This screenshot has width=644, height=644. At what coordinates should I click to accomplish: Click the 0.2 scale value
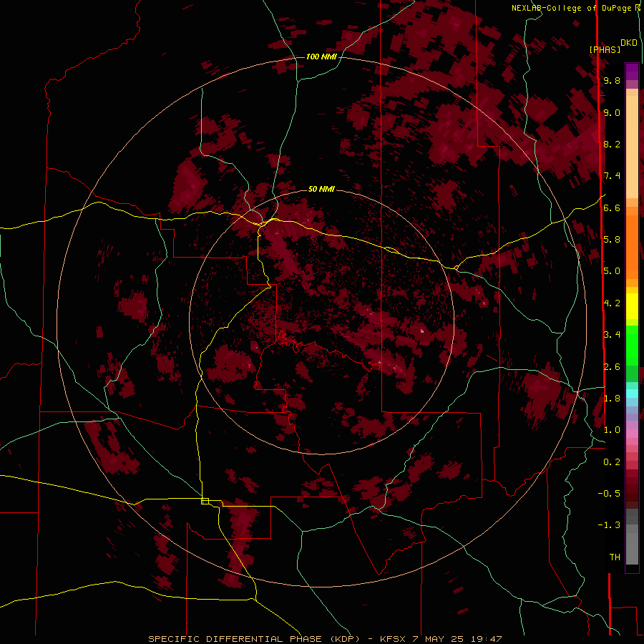tap(612, 462)
